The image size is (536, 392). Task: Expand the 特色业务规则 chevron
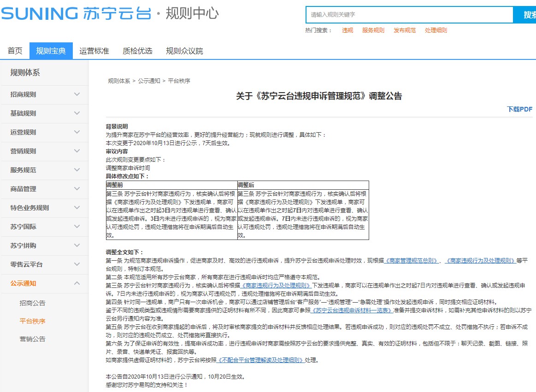click(x=77, y=207)
